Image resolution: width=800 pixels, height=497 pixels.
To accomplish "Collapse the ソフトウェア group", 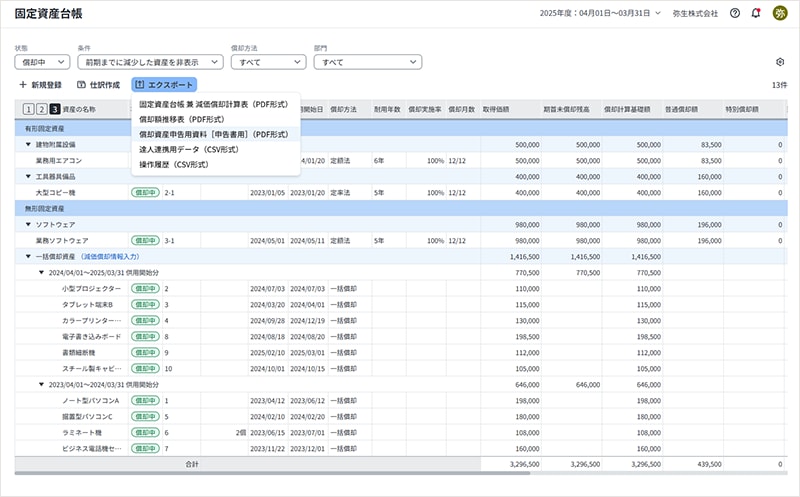I will coord(29,225).
